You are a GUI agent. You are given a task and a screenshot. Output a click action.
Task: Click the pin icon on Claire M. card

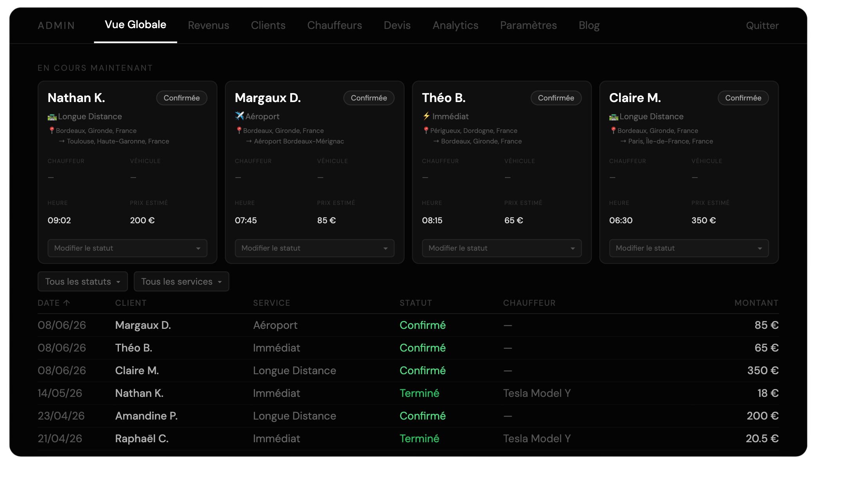click(x=613, y=131)
